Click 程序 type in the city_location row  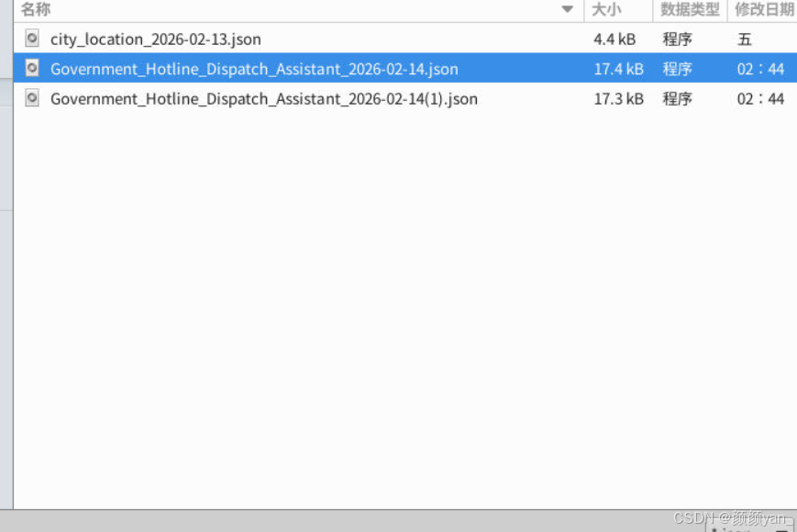coord(677,39)
